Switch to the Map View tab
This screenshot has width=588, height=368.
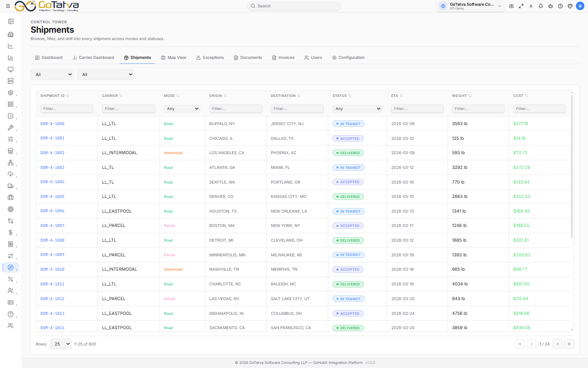[x=174, y=58]
